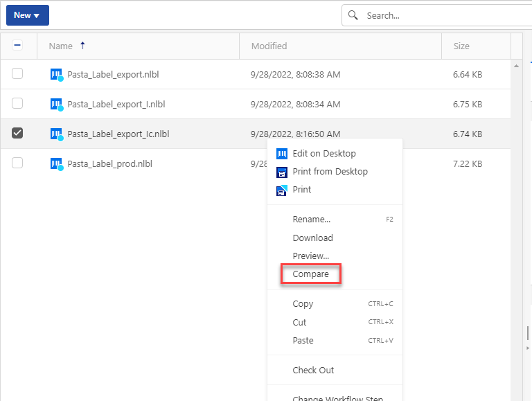The image size is (532, 401).
Task: Click the Print icon in context menu
Action: tap(282, 190)
